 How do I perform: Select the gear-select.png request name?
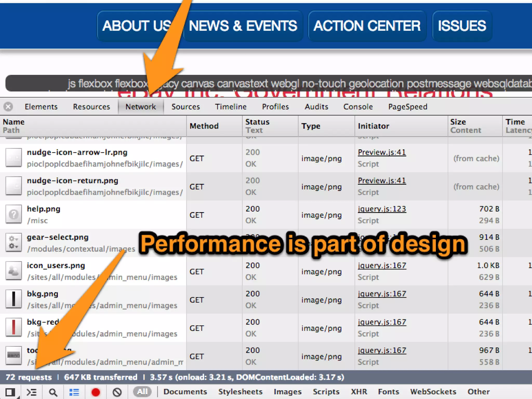pos(58,237)
